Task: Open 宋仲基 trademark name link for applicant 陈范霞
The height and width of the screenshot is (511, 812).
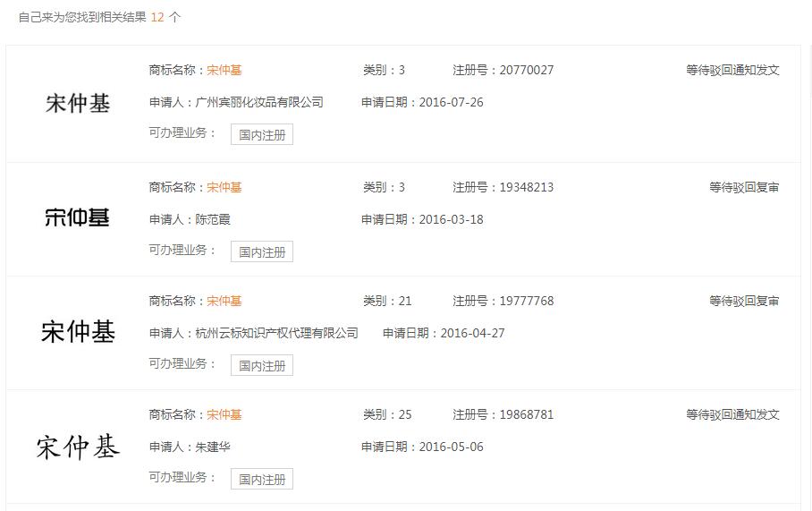Action: coord(224,187)
